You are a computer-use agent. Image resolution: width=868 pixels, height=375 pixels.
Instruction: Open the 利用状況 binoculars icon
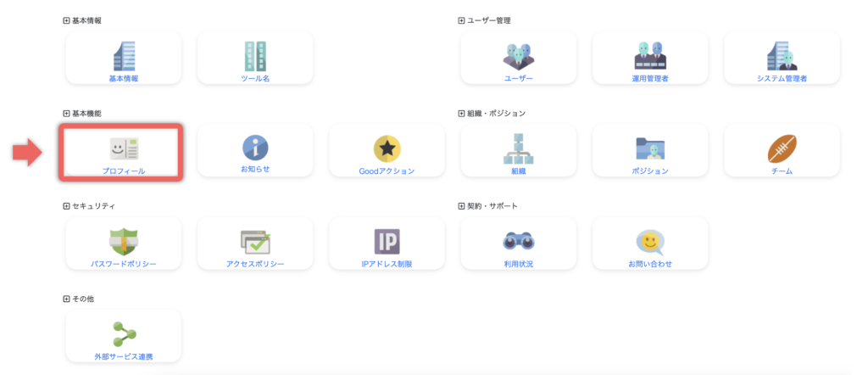(x=519, y=242)
